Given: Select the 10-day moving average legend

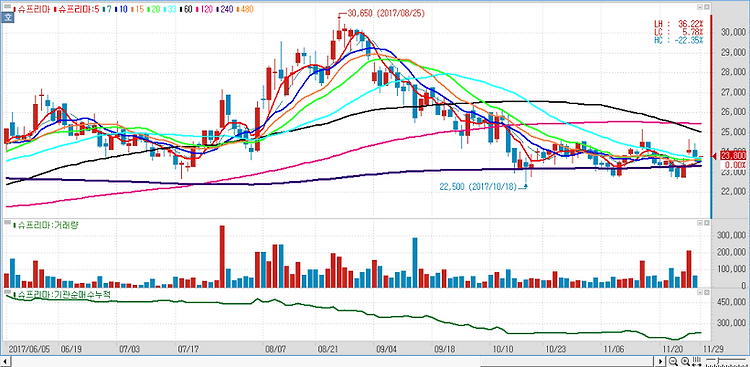Looking at the screenshot, I should click(x=121, y=9).
